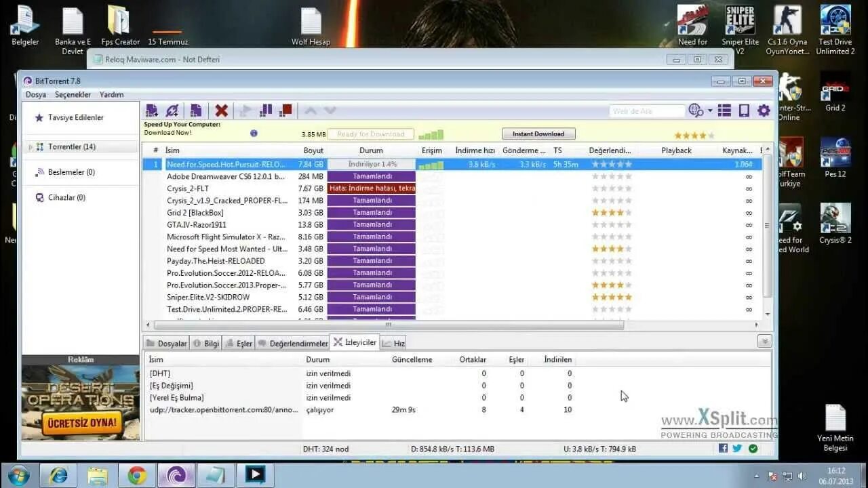This screenshot has width=868, height=488.
Task: Open Yeni Metin Belgesi desktop file
Action: [x=835, y=427]
